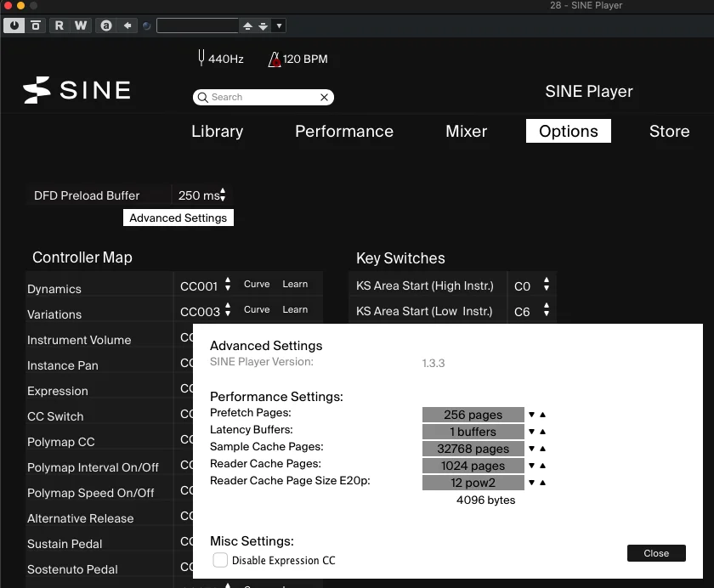The image size is (714, 588).
Task: Close the Advanced Settings dialog
Action: point(656,553)
